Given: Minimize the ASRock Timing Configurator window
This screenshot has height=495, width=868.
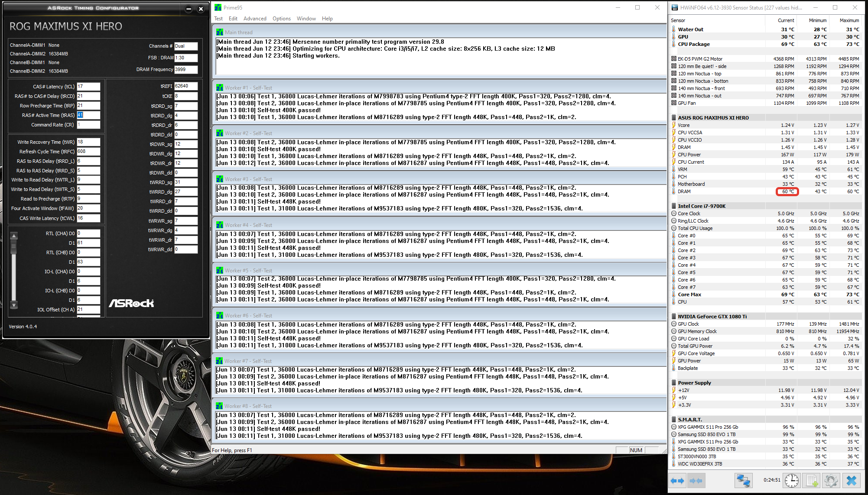Looking at the screenshot, I should pyautogui.click(x=189, y=9).
